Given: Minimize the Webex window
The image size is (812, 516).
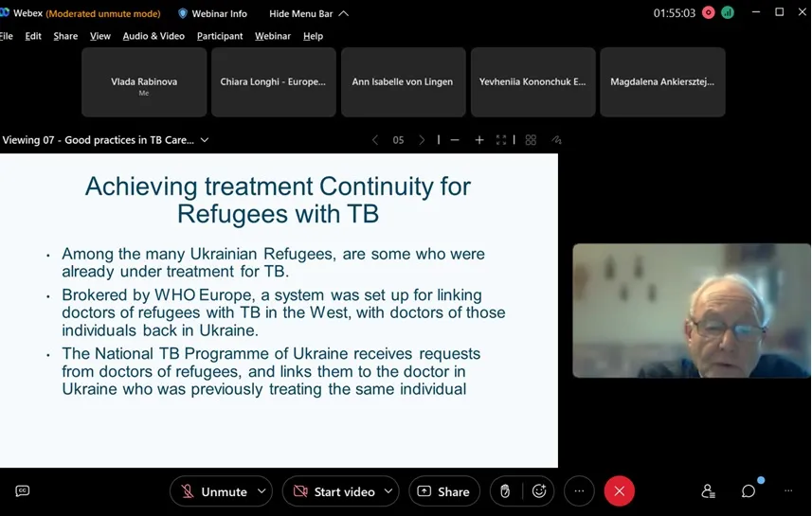Looking at the screenshot, I should tap(756, 12).
